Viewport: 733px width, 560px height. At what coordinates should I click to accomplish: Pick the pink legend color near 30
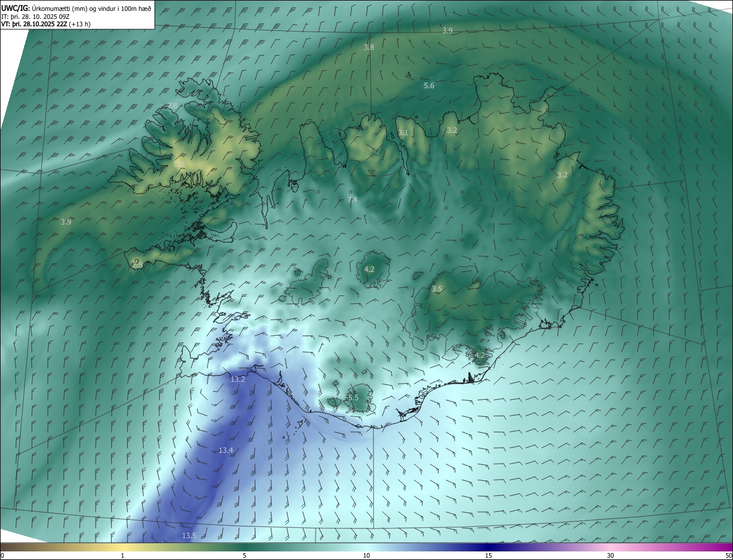point(610,547)
